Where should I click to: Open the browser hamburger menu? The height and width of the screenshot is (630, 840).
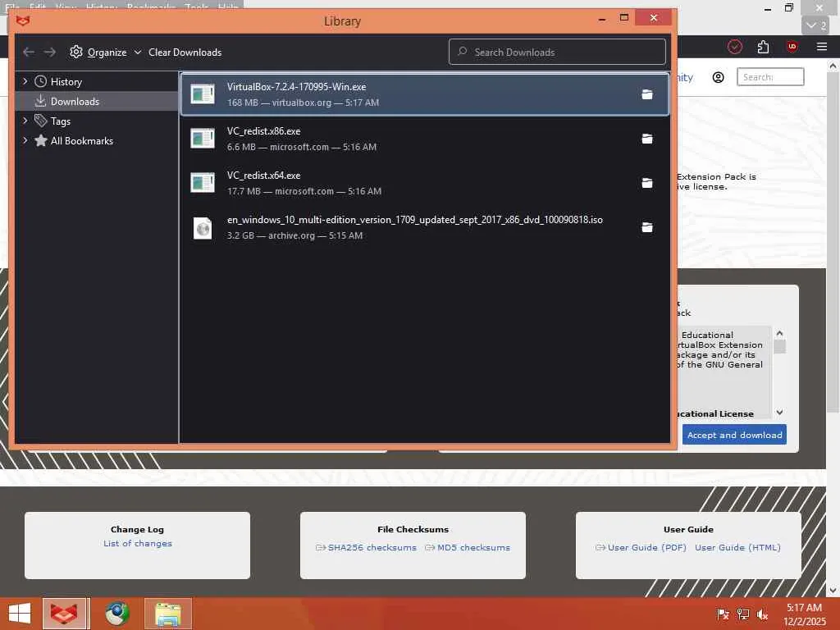[822, 47]
